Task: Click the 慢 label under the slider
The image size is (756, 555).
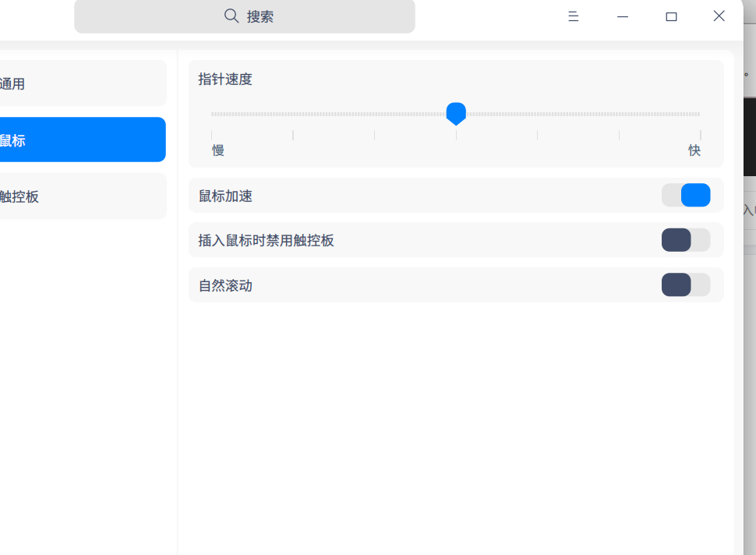Action: coord(217,150)
